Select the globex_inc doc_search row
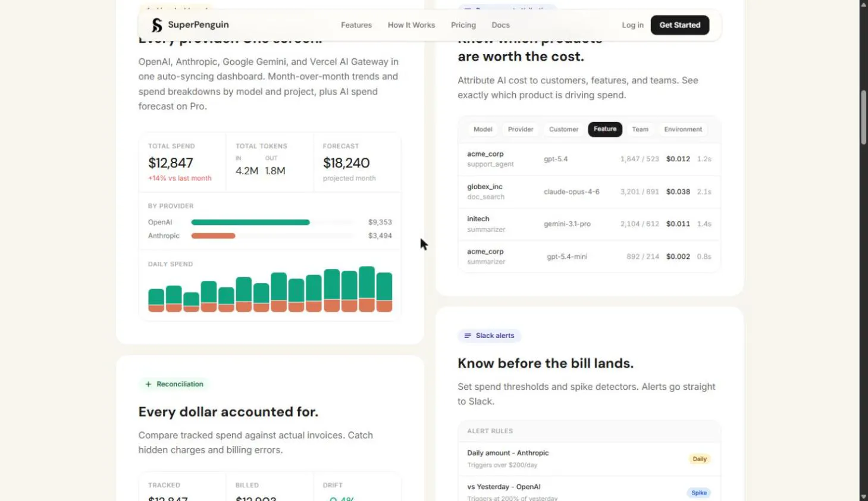868x501 pixels. (589, 192)
